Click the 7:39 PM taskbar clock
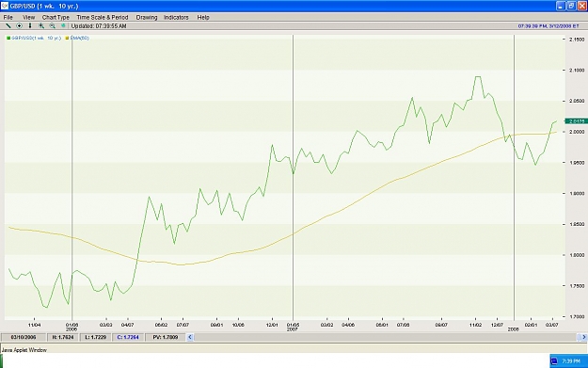Image resolution: width=588 pixels, height=368 pixels. pos(571,360)
